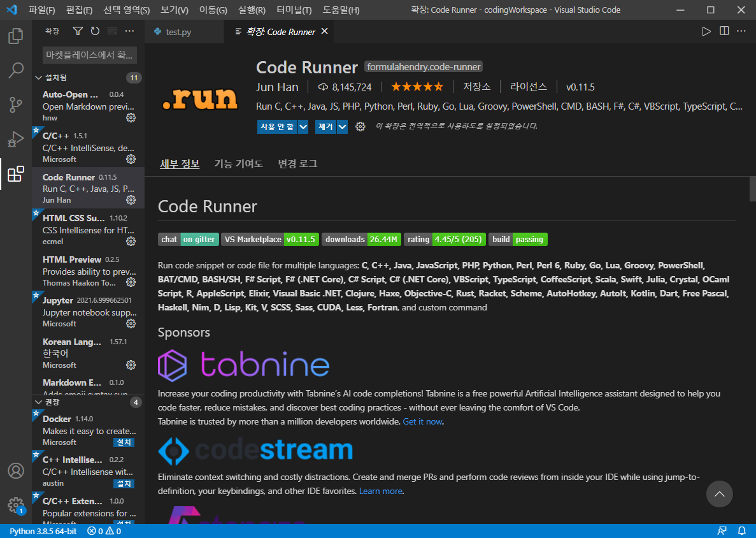This screenshot has width=756, height=538.
Task: Select the 세부 정보 tab
Action: pos(180,164)
